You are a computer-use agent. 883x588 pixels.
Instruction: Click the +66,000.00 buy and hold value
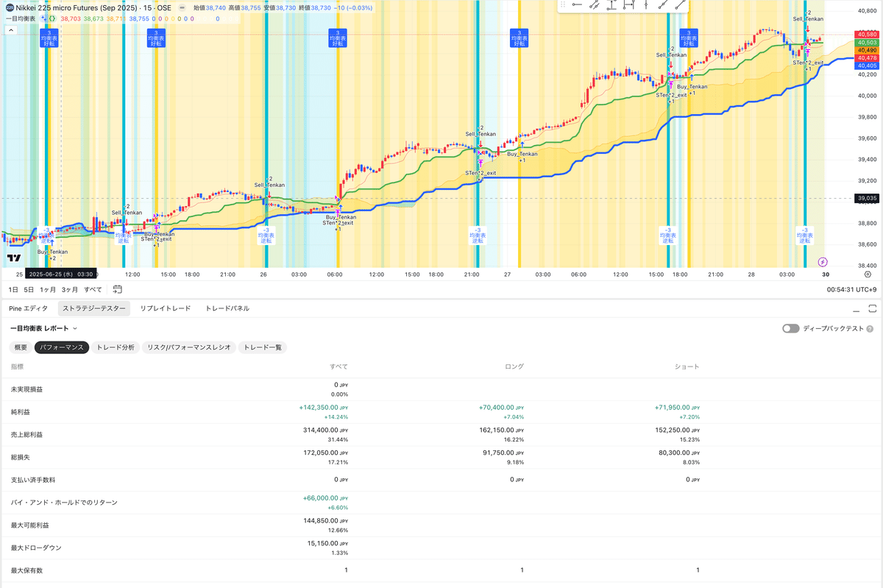point(325,497)
